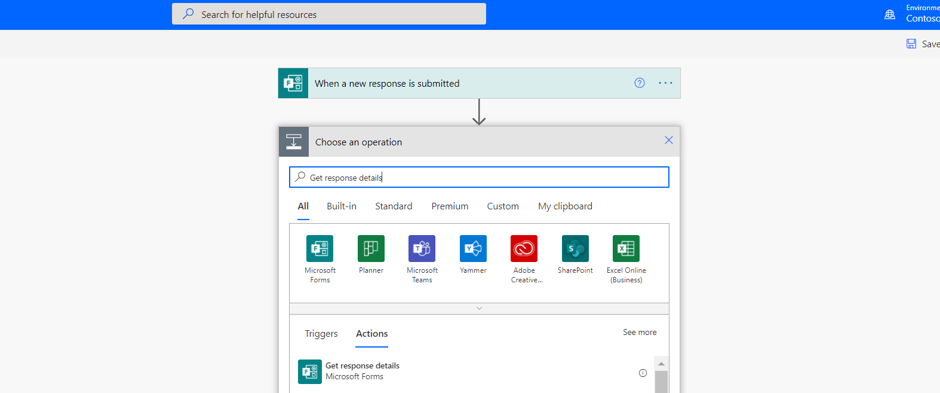940x393 pixels.
Task: Click the info icon for Get response details
Action: pos(643,373)
